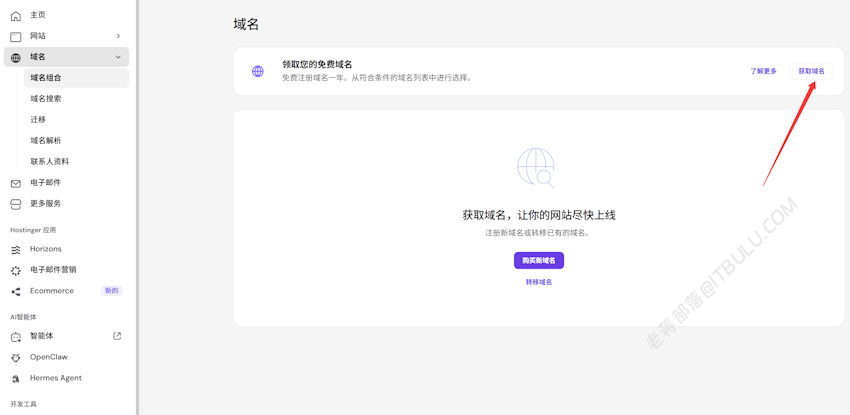The image size is (850, 415).
Task: Click the store icon beside 更多服务
Action: tap(16, 204)
